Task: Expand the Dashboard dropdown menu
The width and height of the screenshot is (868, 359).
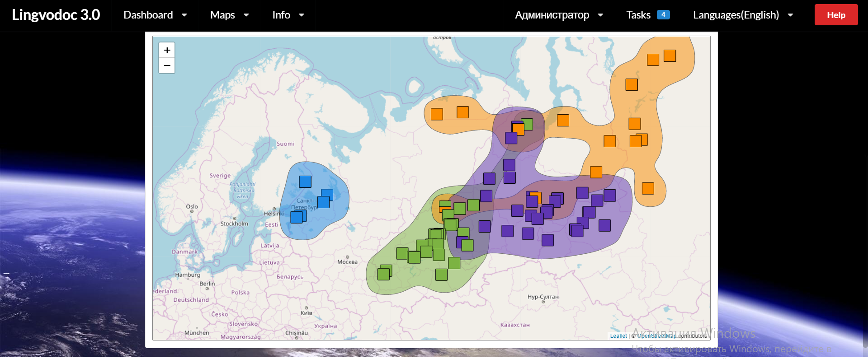Action: tap(155, 15)
